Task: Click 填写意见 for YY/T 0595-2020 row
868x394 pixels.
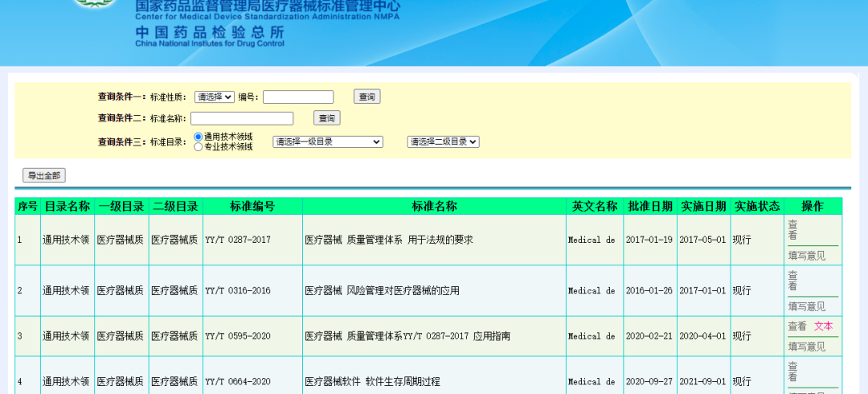Action: click(806, 347)
